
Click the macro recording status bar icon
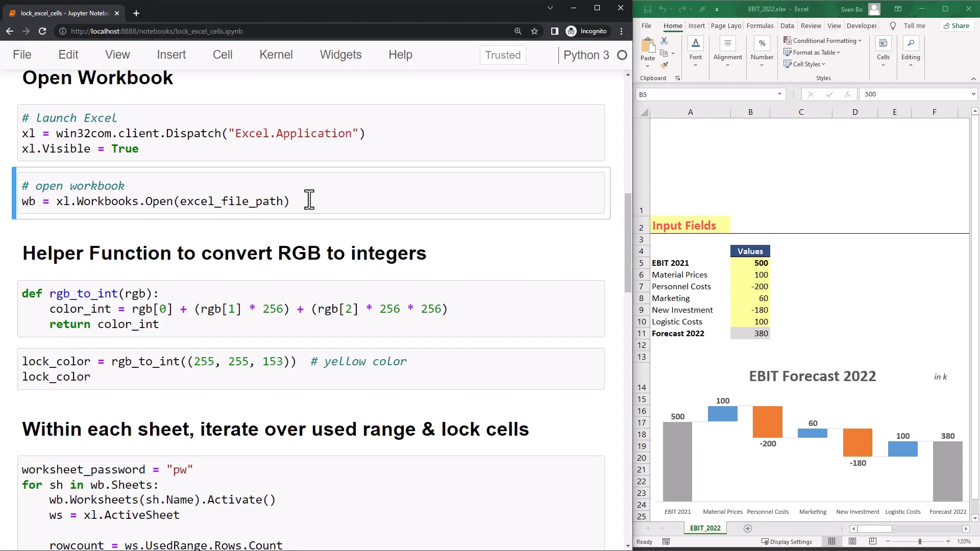click(666, 542)
